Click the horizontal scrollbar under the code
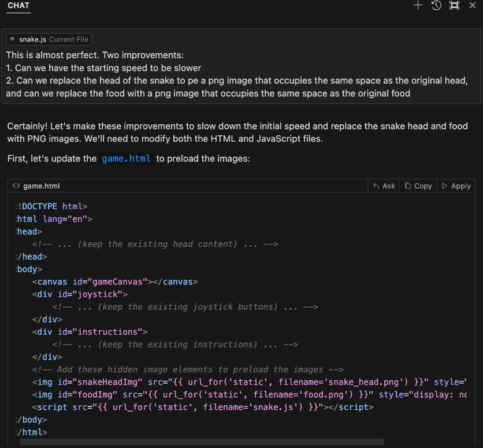Viewport: 483px width, 448px height. click(x=202, y=442)
